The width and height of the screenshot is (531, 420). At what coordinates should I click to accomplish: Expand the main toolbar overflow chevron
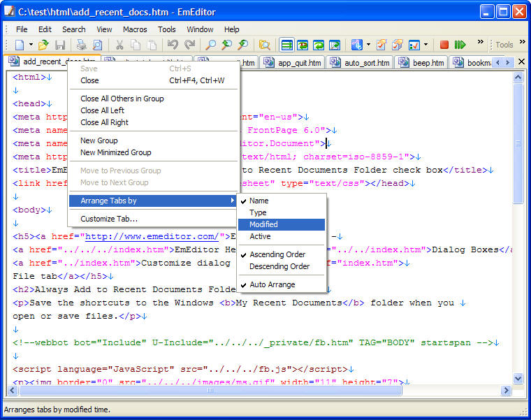point(480,42)
